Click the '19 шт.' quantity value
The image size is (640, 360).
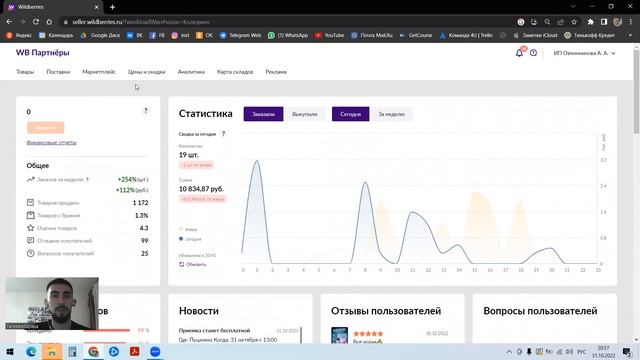coord(189,155)
